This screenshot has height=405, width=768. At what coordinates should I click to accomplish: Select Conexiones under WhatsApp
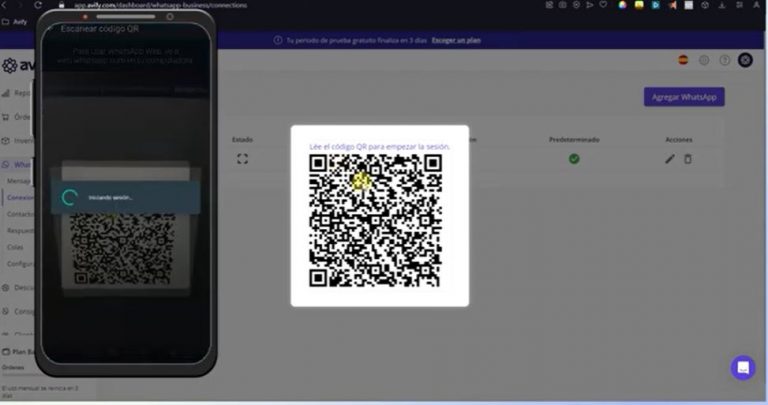pyautogui.click(x=21, y=197)
